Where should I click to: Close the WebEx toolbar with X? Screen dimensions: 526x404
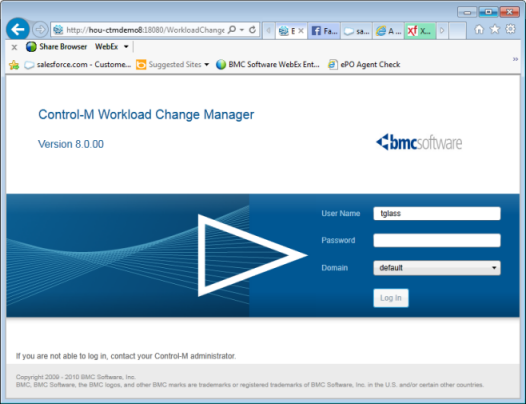[x=14, y=47]
